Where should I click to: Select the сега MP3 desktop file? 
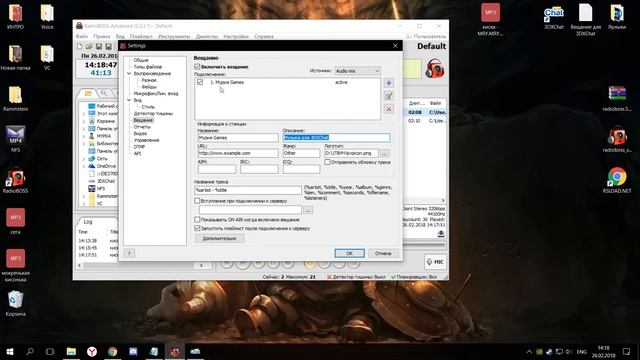16,222
